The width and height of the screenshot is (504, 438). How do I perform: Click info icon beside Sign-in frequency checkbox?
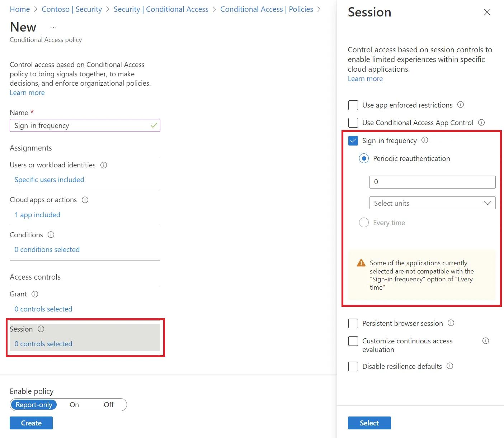[425, 140]
